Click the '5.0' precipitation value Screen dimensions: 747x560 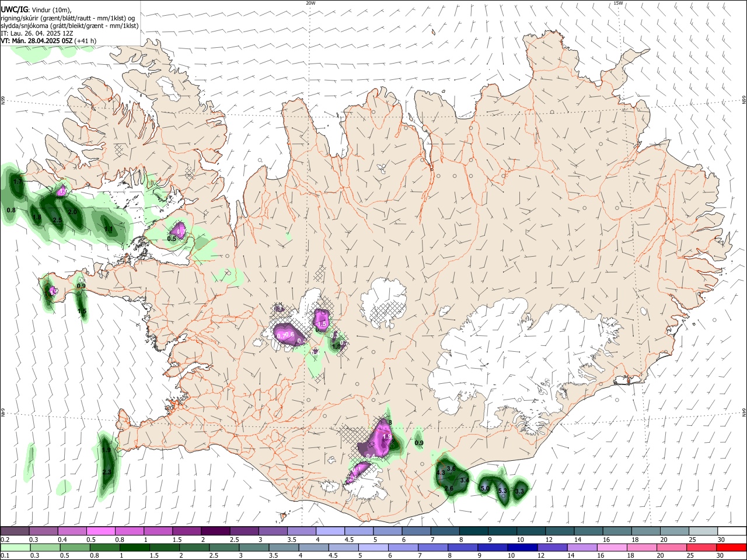pyautogui.click(x=484, y=488)
